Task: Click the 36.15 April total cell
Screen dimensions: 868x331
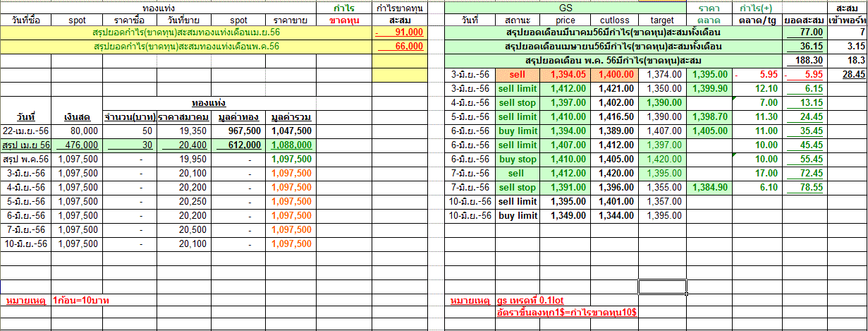Action: [805, 47]
